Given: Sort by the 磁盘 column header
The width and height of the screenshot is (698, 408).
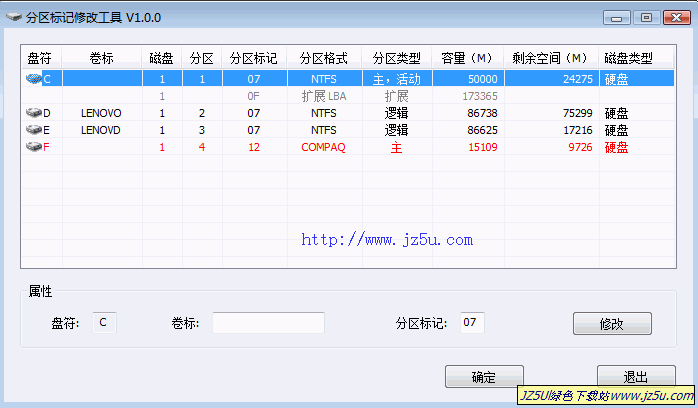Looking at the screenshot, I should point(162,58).
